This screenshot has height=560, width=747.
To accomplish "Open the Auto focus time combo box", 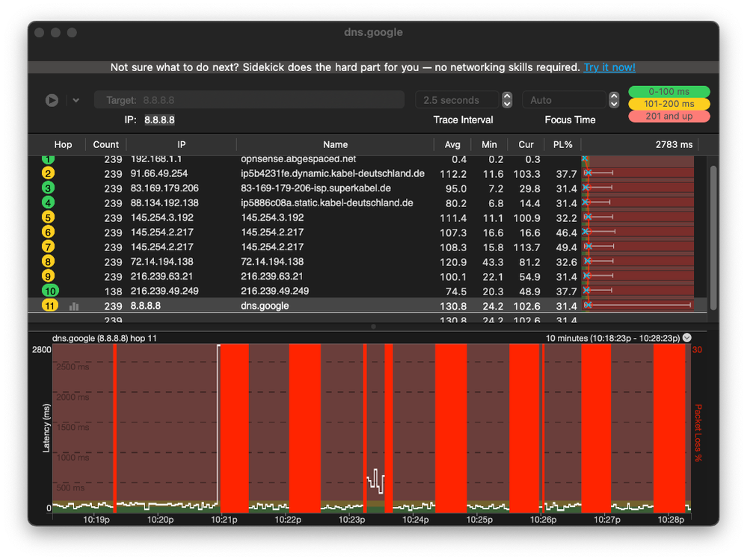I will [564, 100].
